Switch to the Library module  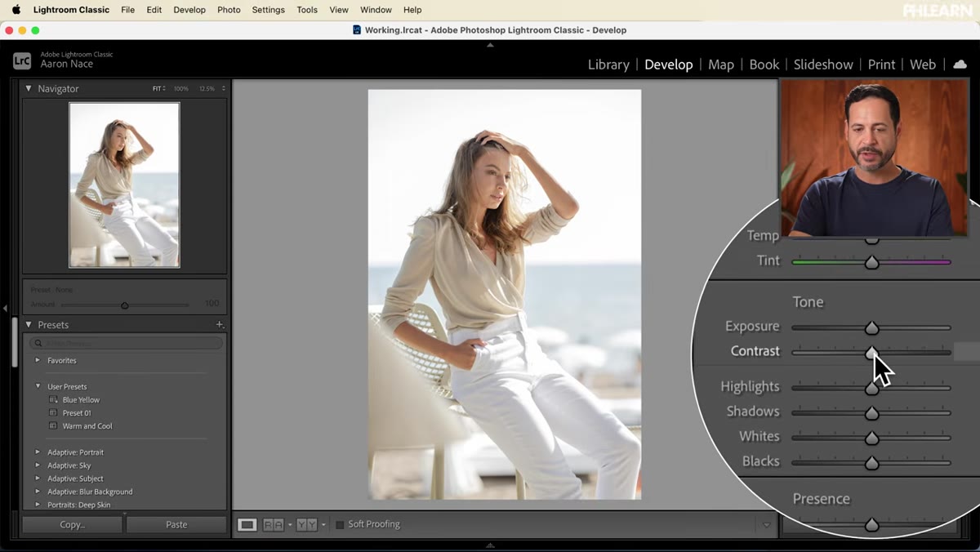click(608, 65)
